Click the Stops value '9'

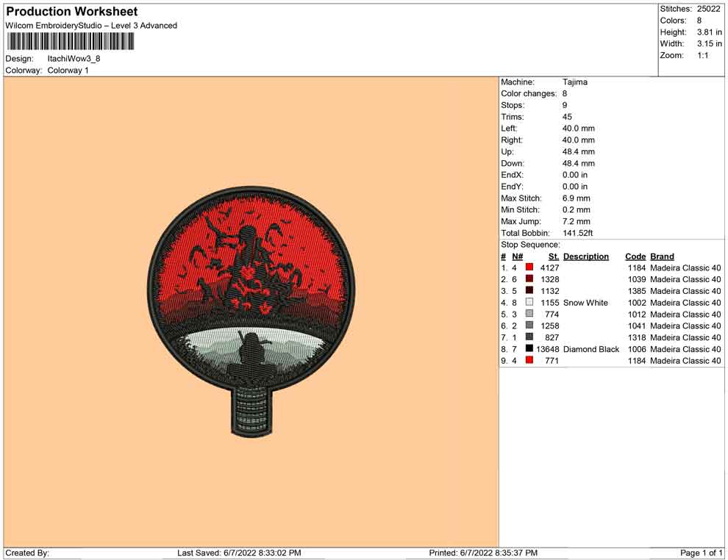(x=565, y=105)
